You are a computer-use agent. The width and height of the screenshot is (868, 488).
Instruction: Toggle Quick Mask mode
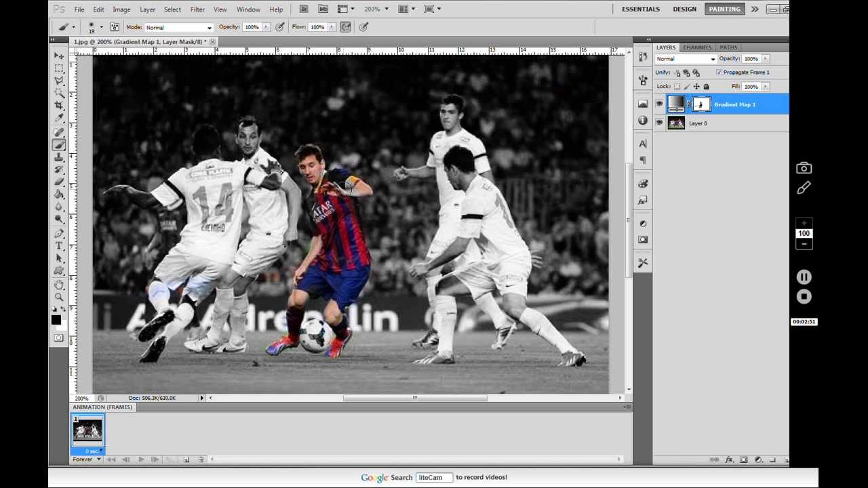pos(59,338)
